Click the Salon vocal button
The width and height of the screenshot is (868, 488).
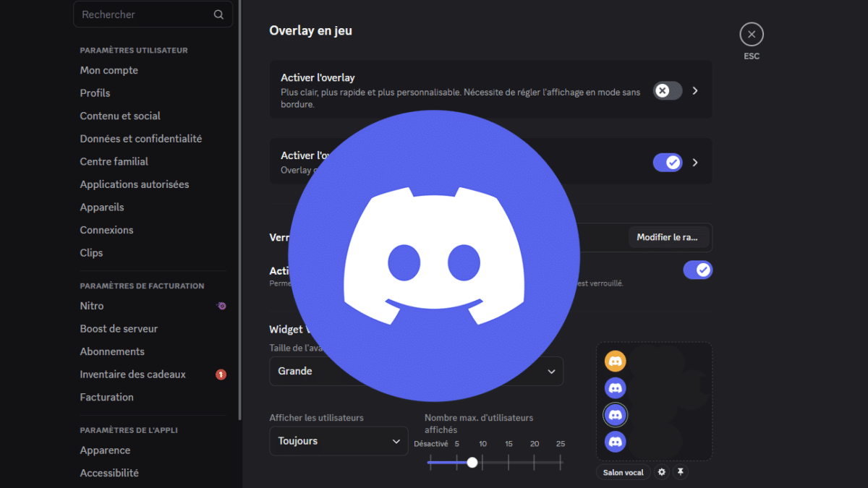[x=624, y=472]
